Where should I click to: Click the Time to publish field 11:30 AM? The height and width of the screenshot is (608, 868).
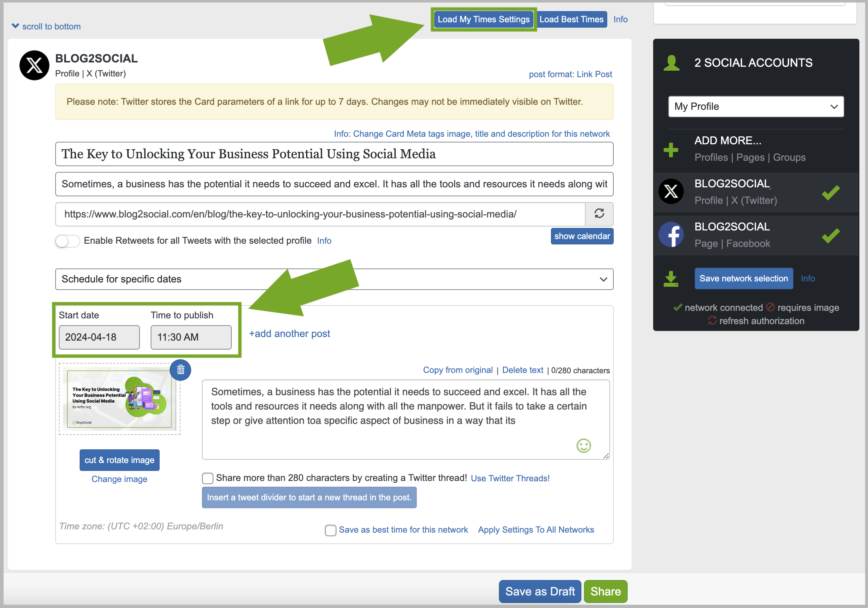(191, 337)
